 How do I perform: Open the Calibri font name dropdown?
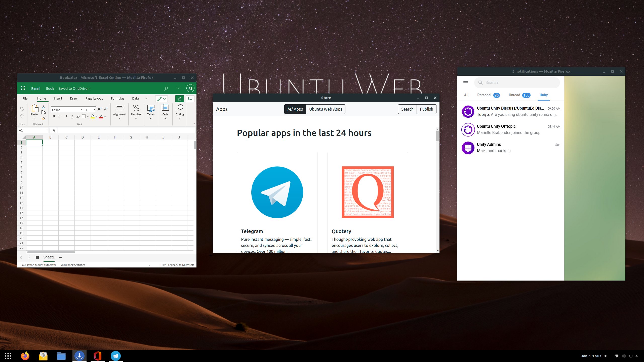click(x=82, y=110)
